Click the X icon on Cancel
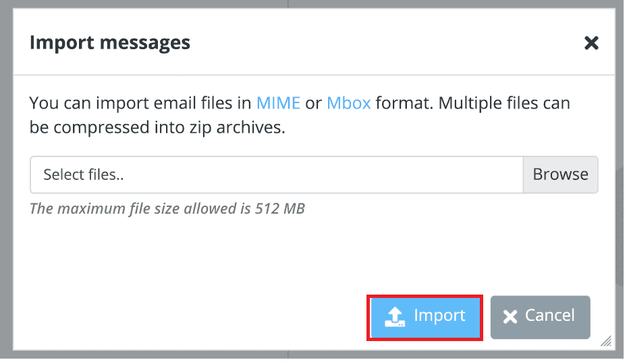Viewport: 629px width, 364px height. (510, 316)
